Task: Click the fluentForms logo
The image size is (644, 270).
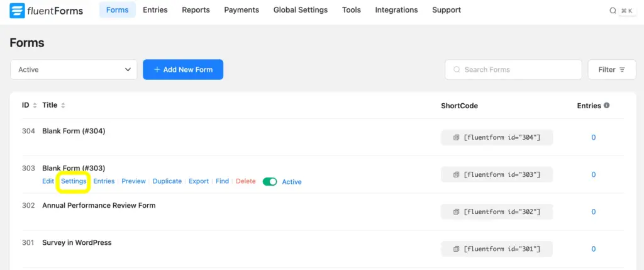Action: pos(46,11)
